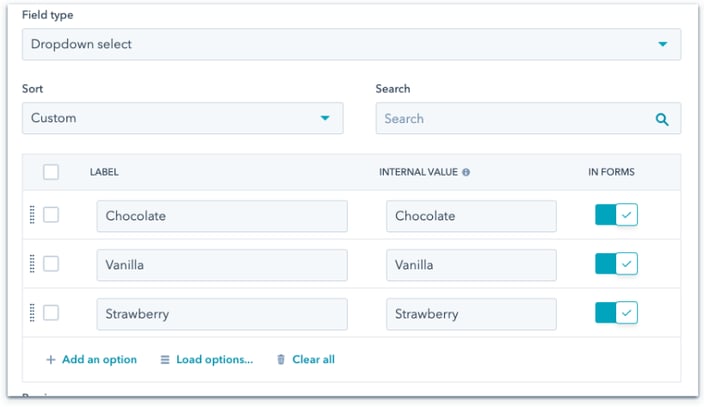Check the Strawberry row checkbox
Image resolution: width=704 pixels, height=407 pixels.
(x=51, y=313)
